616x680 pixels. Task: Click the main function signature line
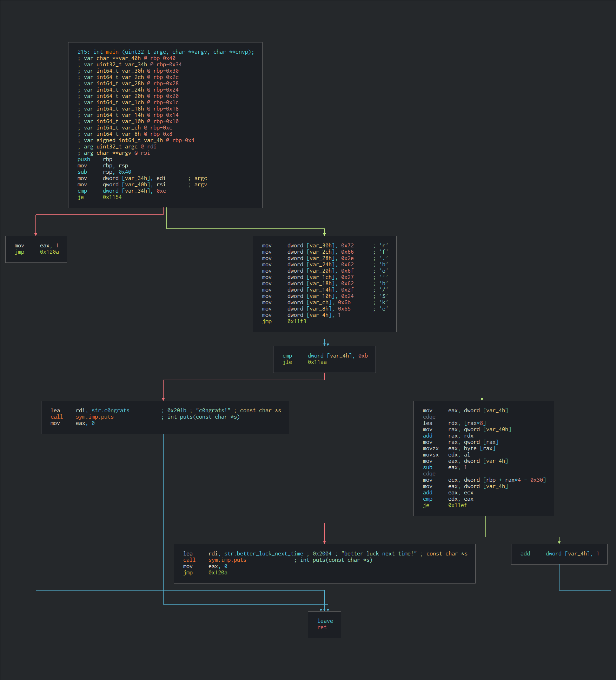pyautogui.click(x=166, y=52)
